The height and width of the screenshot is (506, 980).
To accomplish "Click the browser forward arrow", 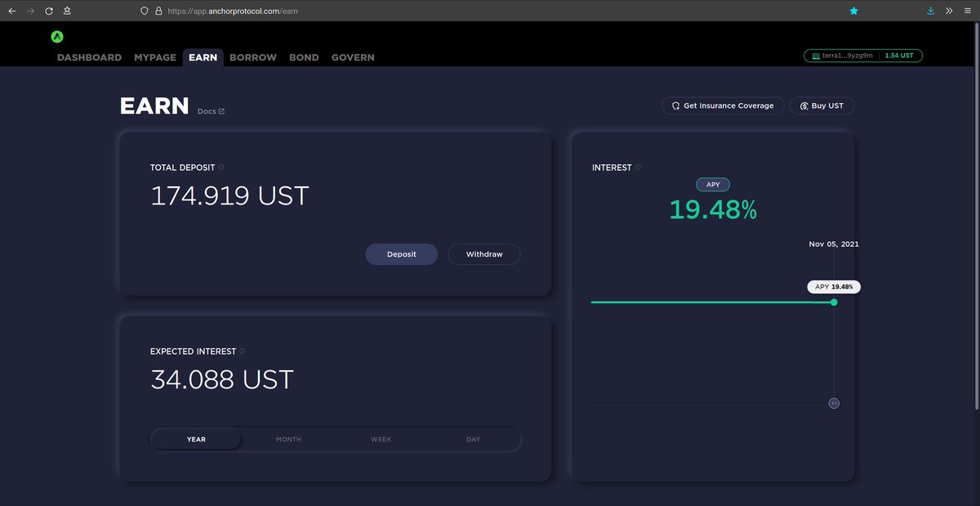I will 30,11.
